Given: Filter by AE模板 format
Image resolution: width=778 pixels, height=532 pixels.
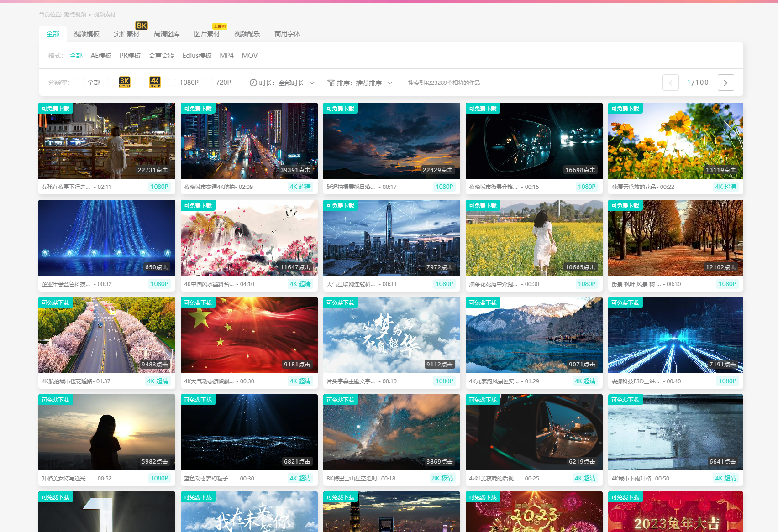Looking at the screenshot, I should [101, 56].
